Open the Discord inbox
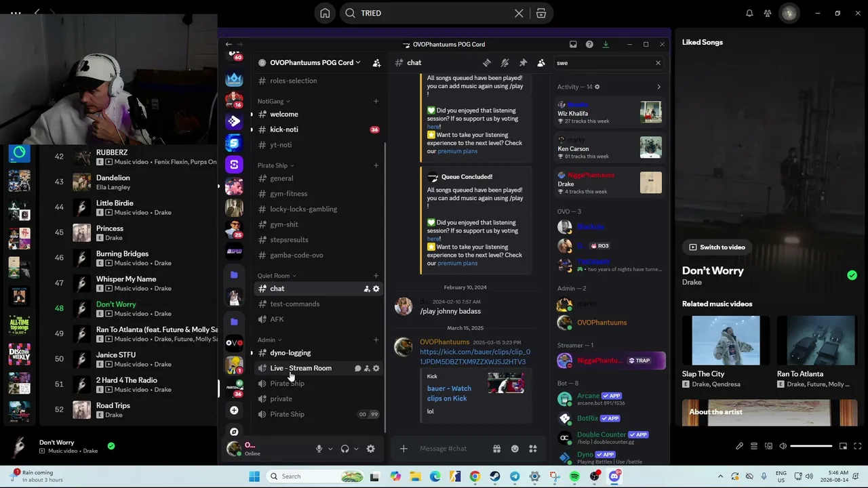Viewport: 868px width, 488px height. 573,45
